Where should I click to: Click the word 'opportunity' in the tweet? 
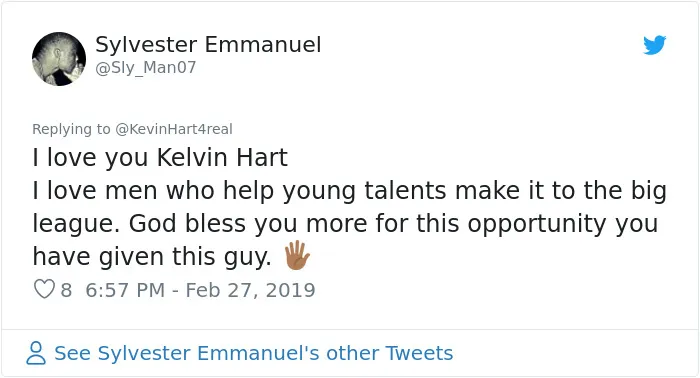(x=537, y=224)
